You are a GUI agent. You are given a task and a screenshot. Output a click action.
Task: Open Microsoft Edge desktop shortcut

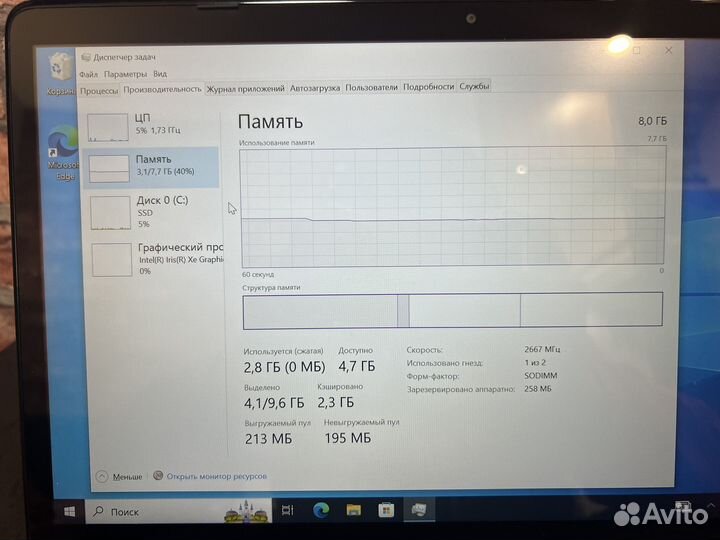pyautogui.click(x=63, y=154)
